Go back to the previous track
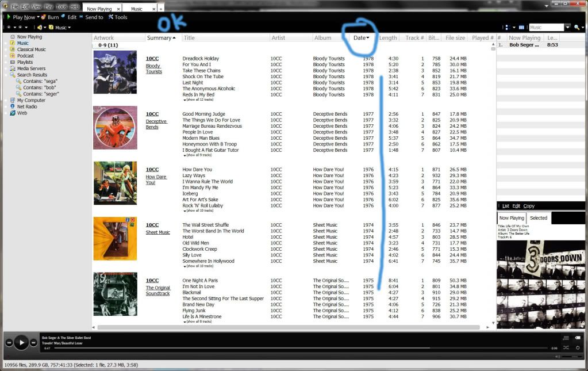 pos(9,343)
